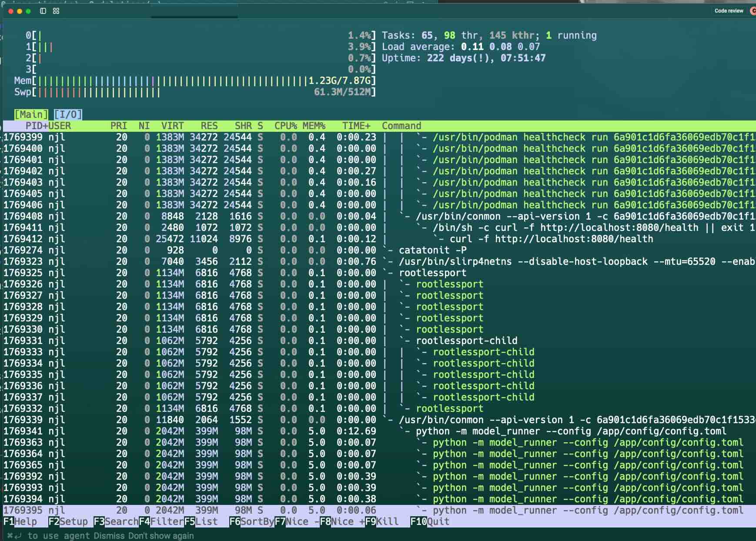Open the F6 SortBy menu
The width and height of the screenshot is (756, 541).
click(251, 521)
